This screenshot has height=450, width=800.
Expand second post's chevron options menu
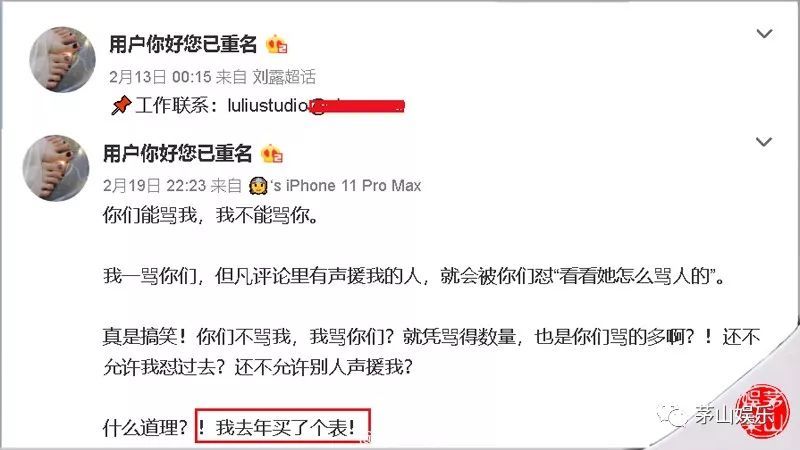click(763, 142)
